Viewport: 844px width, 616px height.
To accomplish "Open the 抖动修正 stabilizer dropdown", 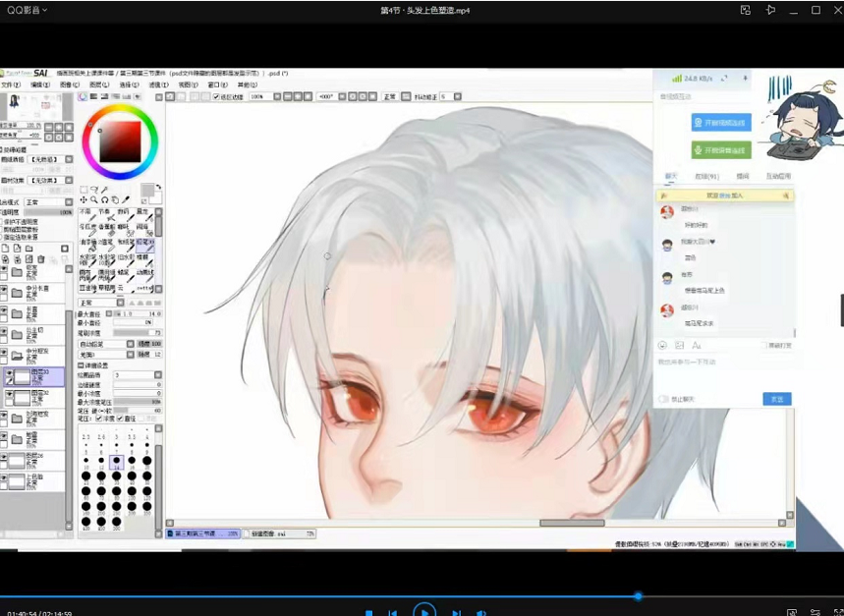I will [458, 97].
